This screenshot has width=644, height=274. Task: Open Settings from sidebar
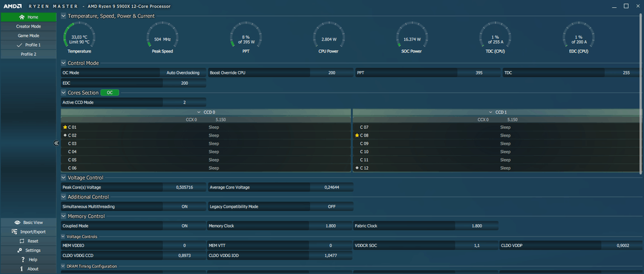click(28, 250)
